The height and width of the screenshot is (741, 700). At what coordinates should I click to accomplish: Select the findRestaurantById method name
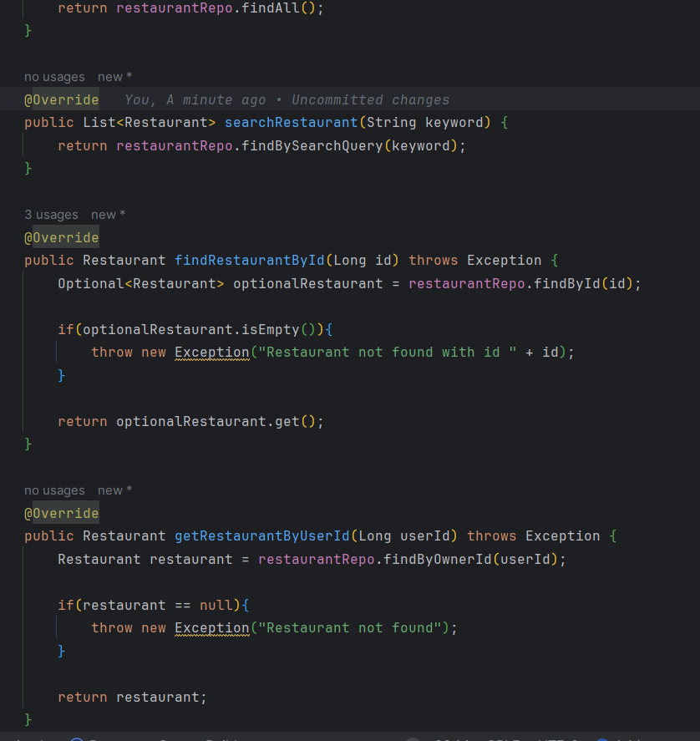250,261
